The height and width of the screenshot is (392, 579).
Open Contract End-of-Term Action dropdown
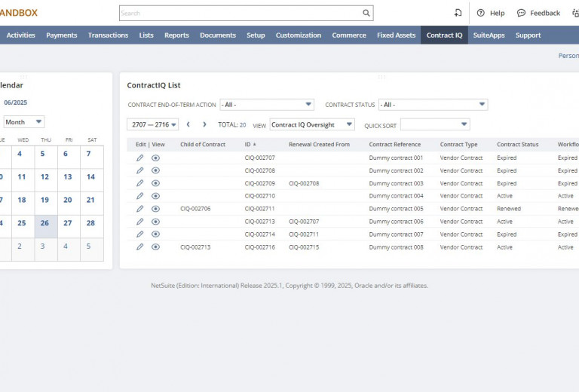[x=267, y=105]
